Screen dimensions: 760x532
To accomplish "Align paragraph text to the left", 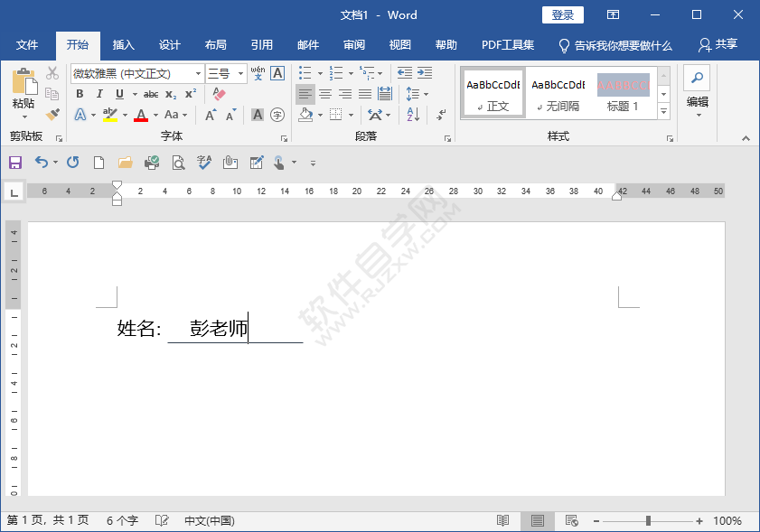I will 305,94.
